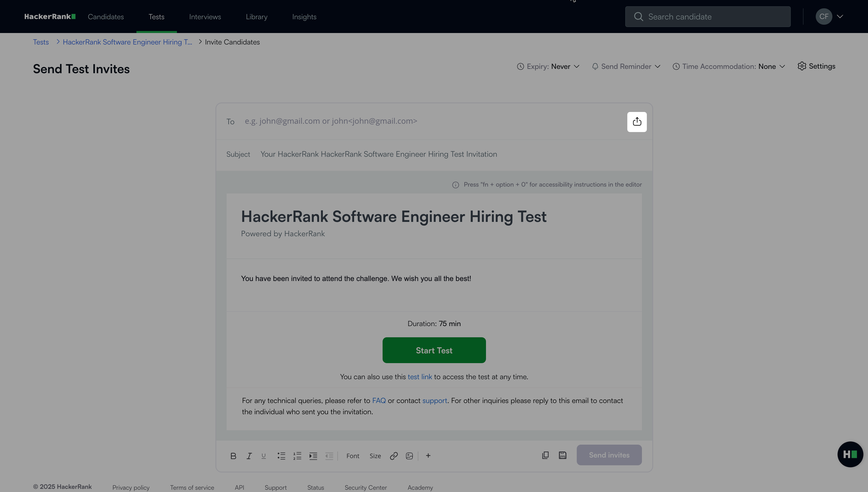Toggle bold formatting in editor toolbar
Image resolution: width=868 pixels, height=492 pixels.
point(233,456)
